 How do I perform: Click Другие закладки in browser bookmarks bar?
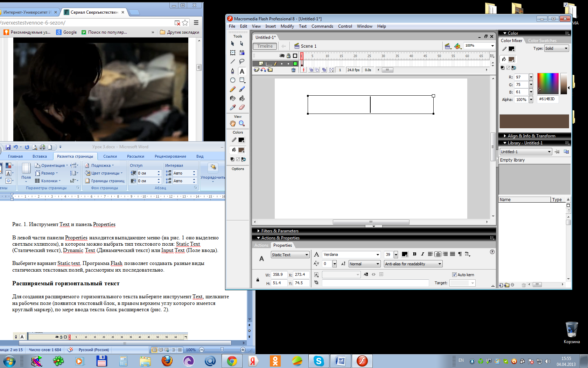pos(180,32)
